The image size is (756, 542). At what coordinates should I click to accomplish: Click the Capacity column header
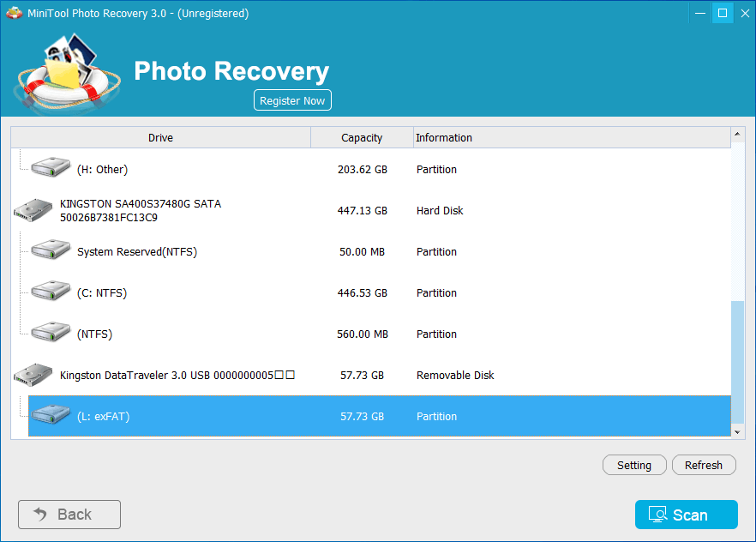(x=362, y=137)
